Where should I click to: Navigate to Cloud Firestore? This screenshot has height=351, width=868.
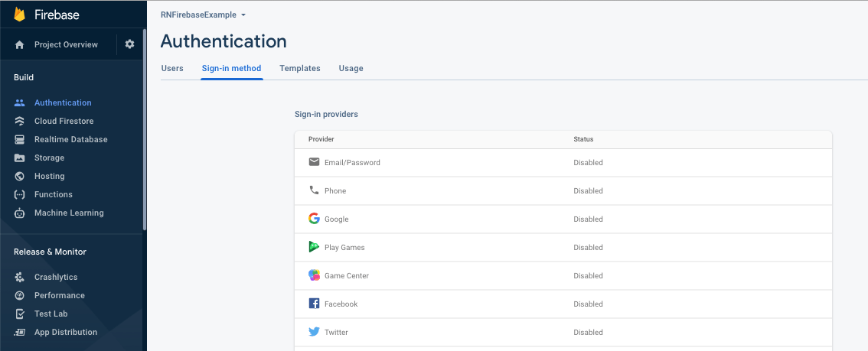click(64, 121)
